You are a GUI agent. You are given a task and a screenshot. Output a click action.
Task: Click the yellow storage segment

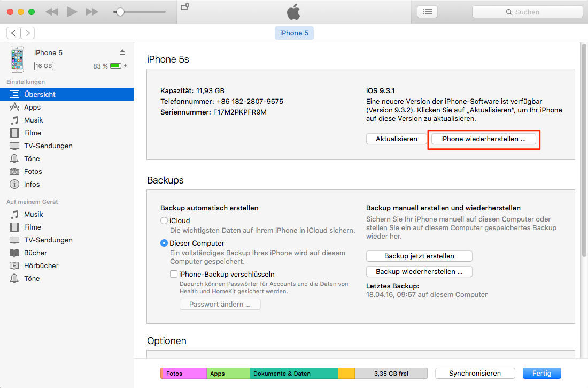(346, 374)
